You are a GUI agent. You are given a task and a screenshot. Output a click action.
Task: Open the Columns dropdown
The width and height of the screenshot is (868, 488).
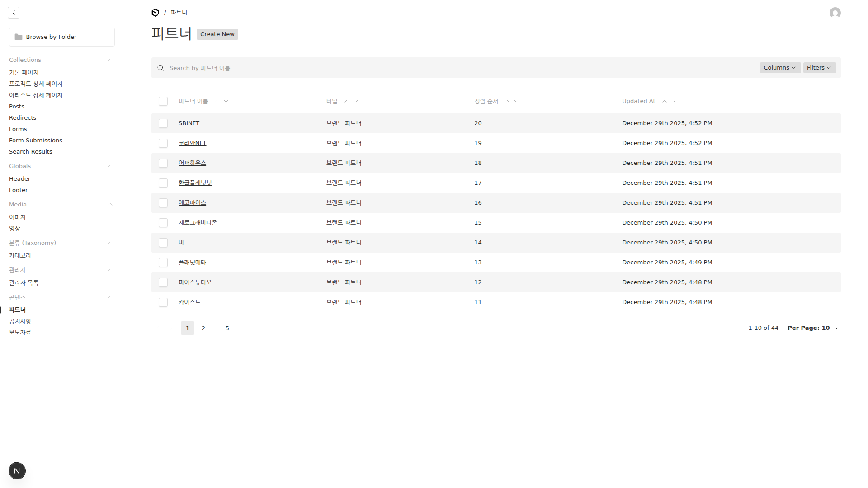tap(780, 68)
